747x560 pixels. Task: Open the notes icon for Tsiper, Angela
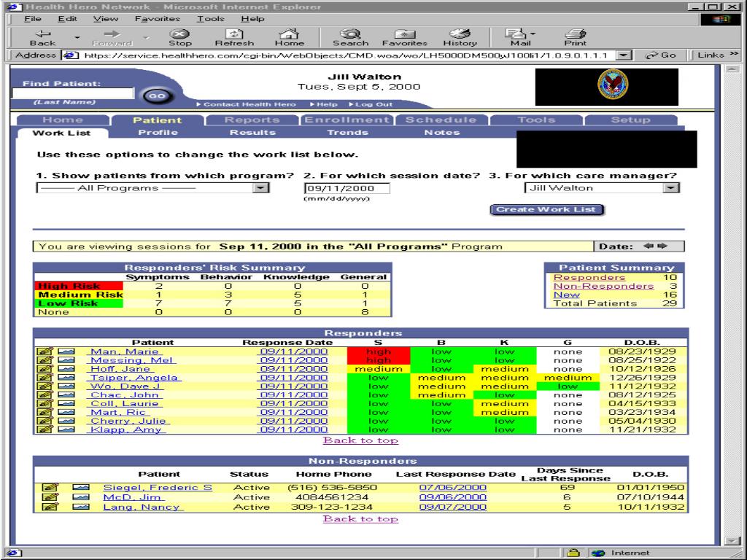(44, 378)
